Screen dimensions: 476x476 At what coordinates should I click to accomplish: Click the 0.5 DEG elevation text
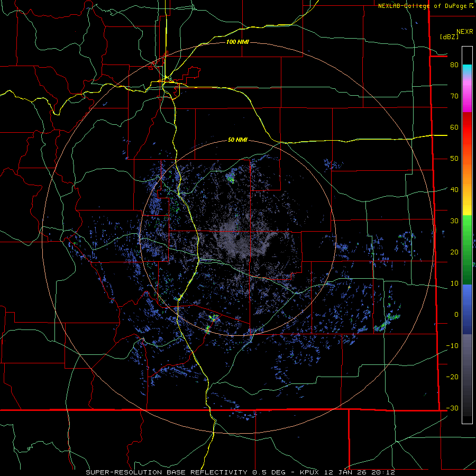coord(269,472)
